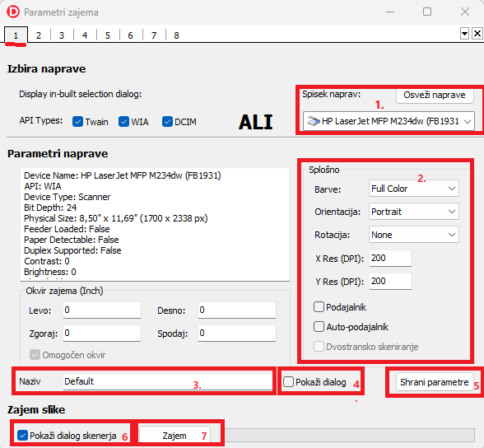Open the Spisek naprav device dropdown
Screen dimensions: 484x448
pyautogui.click(x=389, y=121)
